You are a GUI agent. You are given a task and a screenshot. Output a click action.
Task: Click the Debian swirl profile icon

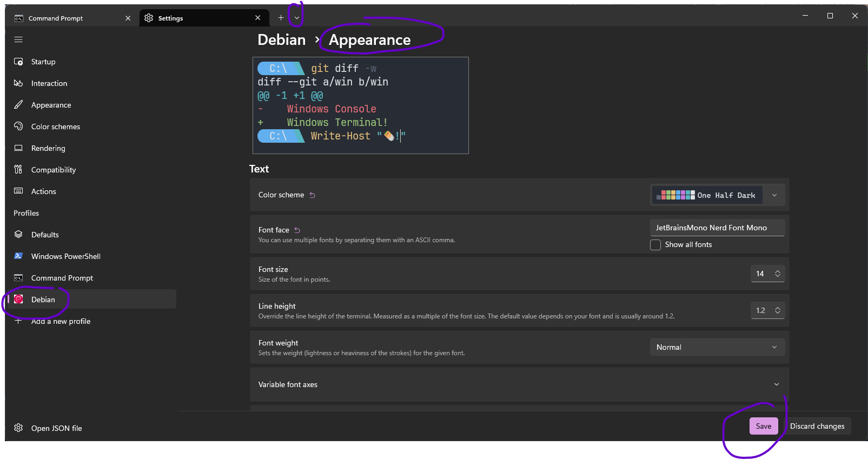click(x=18, y=300)
